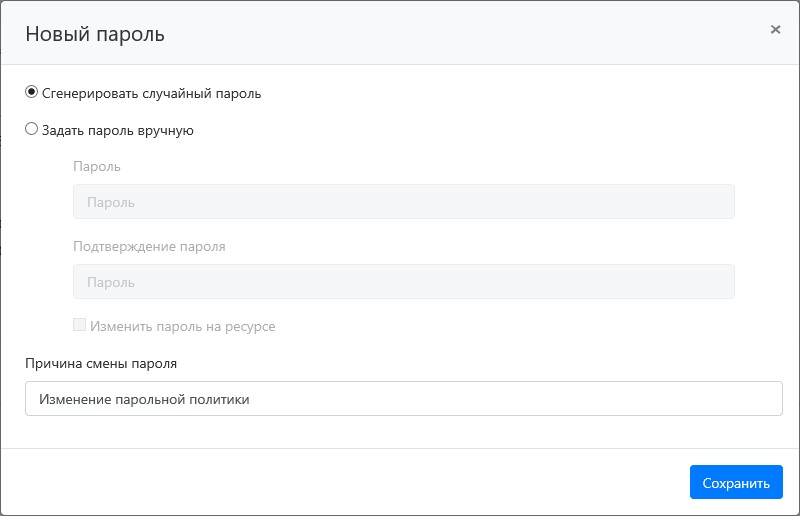Click the Пароль placeholder in the first field

[111, 202]
